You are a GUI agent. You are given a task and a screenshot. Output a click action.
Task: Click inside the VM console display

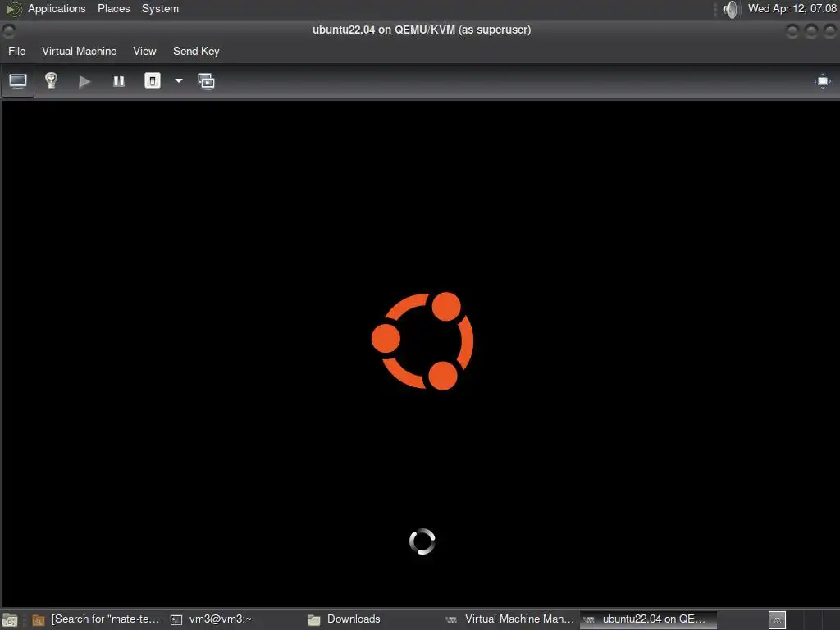421,354
